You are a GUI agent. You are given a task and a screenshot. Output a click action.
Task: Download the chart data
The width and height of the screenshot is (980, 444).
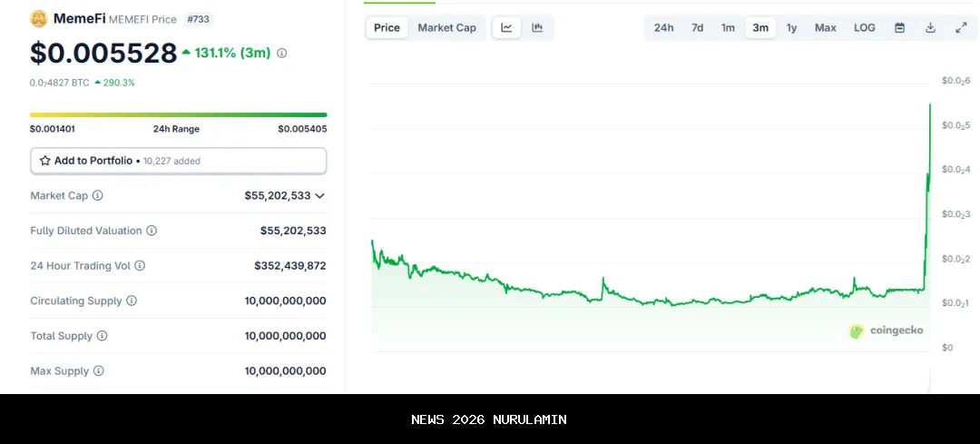(x=930, y=27)
